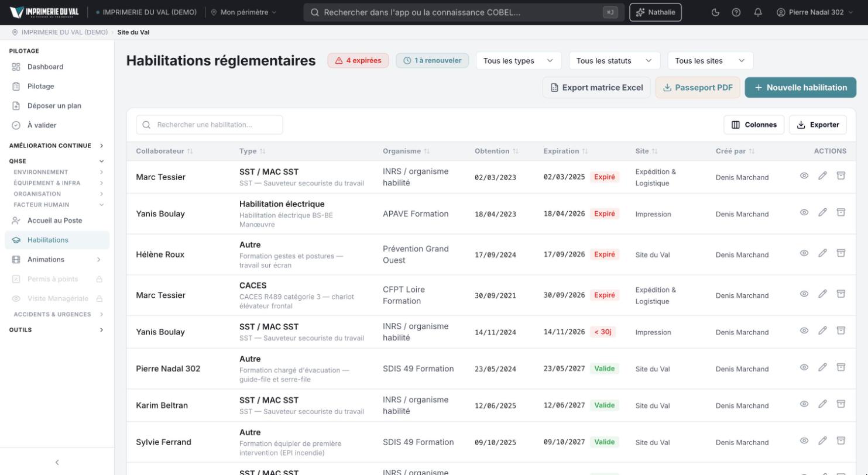The height and width of the screenshot is (475, 868).
Task: View Marc Tessier's CACES details
Action: 804,294
